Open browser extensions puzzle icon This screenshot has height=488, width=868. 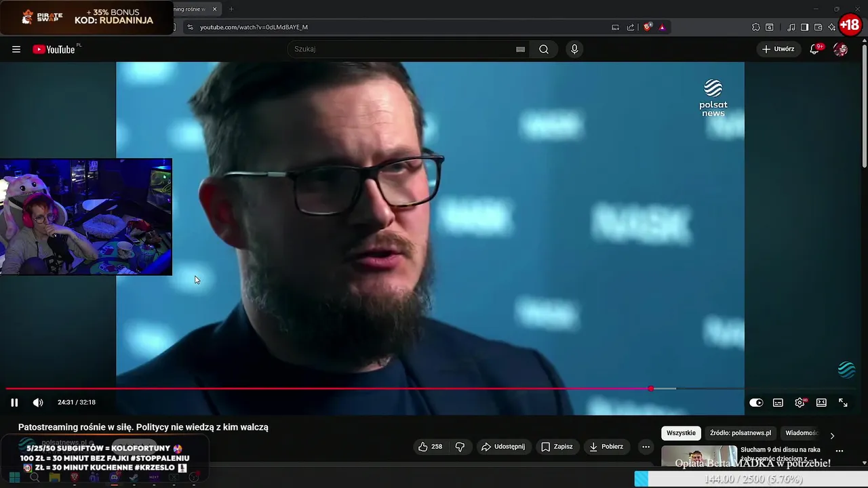click(755, 27)
